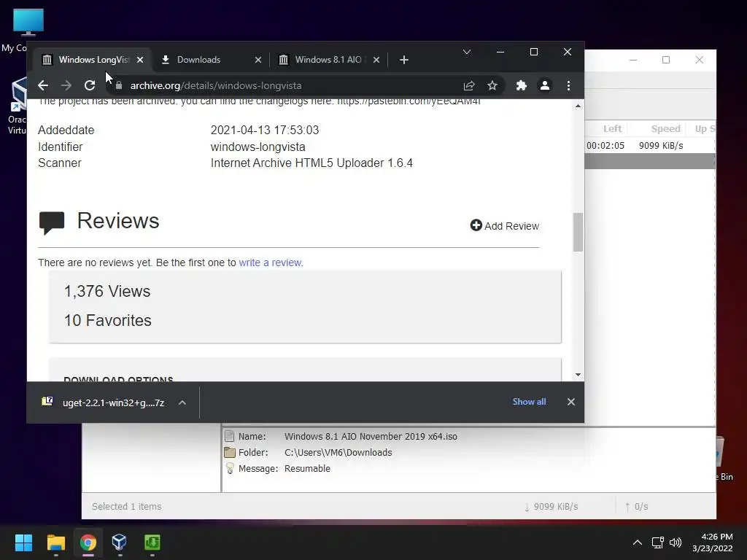Screen dimensions: 747x560
Task: Select uGet download row 00:02:05
Action: pos(650,146)
